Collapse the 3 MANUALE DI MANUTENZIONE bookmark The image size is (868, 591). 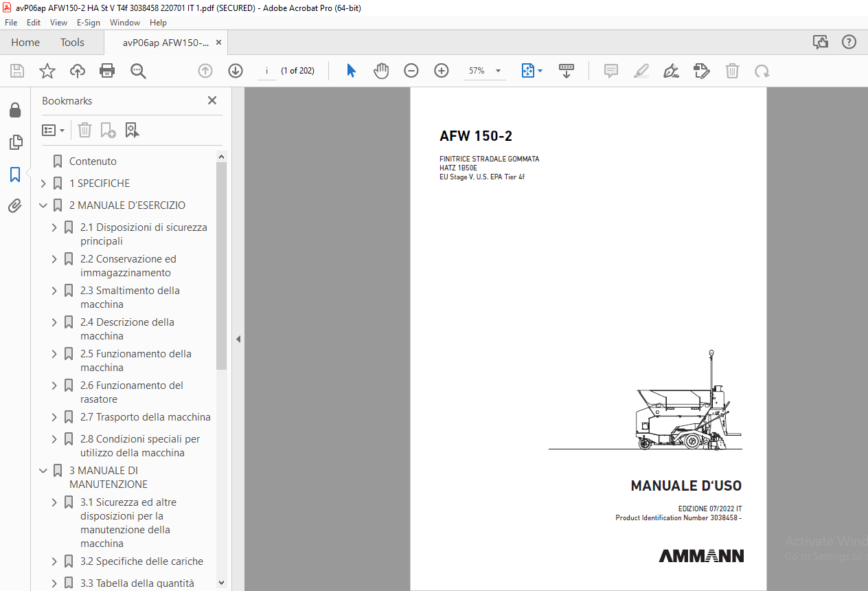[43, 471]
